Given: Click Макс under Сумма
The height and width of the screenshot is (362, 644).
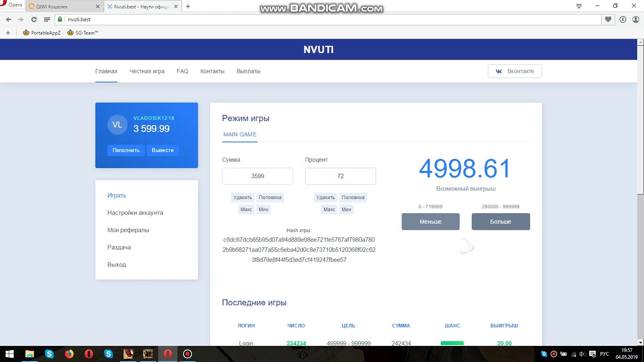Looking at the screenshot, I should click(x=246, y=209).
